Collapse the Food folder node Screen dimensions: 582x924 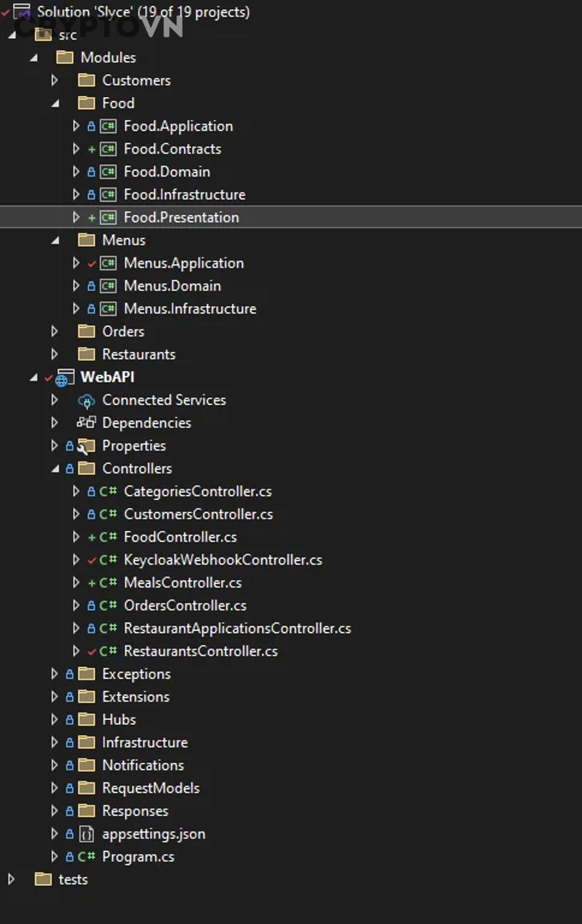pos(55,103)
